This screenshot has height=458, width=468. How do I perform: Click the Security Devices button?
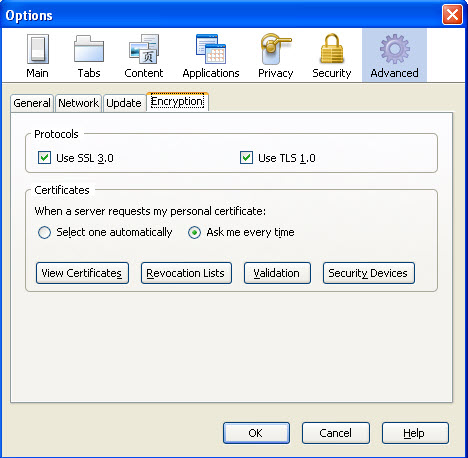tap(369, 273)
